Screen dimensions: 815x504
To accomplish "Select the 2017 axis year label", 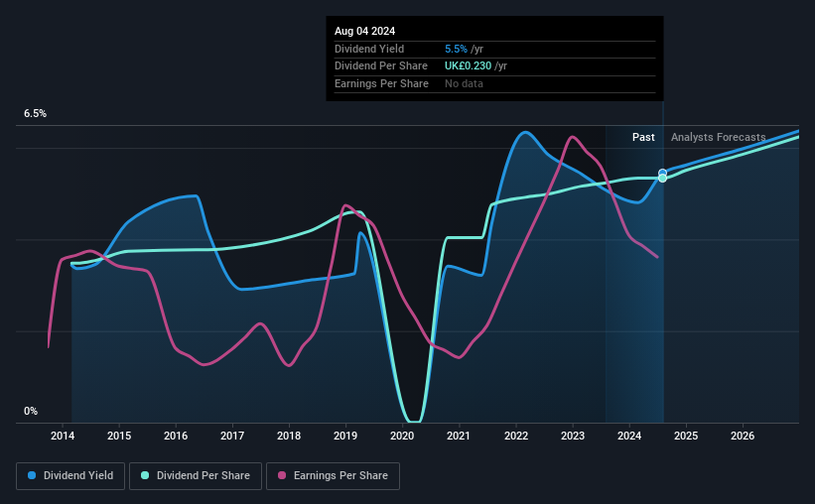I will 232,436.
